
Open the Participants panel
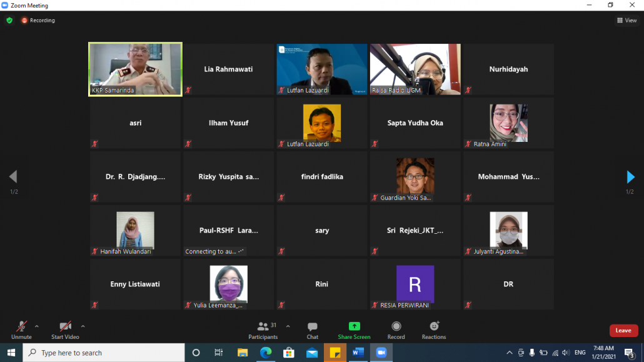point(263,329)
